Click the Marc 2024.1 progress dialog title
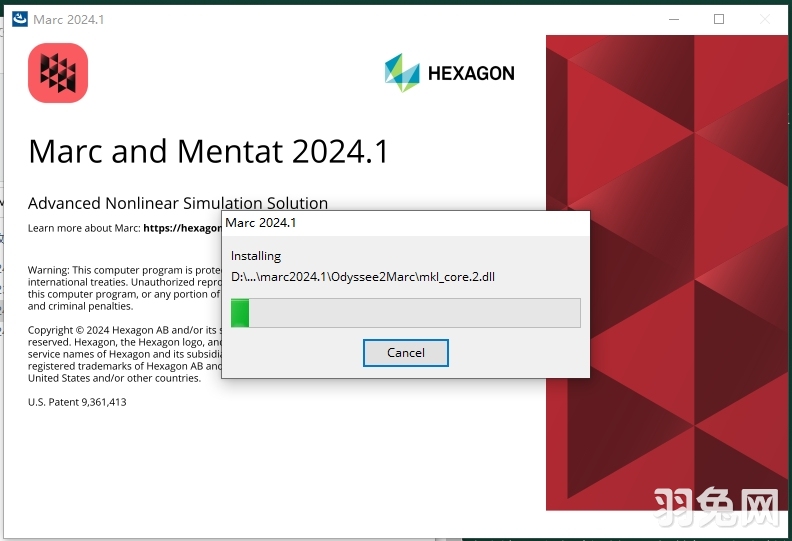The width and height of the screenshot is (792, 541). pyautogui.click(x=261, y=223)
